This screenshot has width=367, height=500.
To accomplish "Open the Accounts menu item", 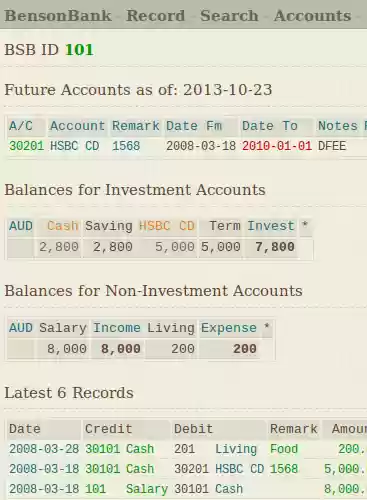I will pyautogui.click(x=313, y=16).
